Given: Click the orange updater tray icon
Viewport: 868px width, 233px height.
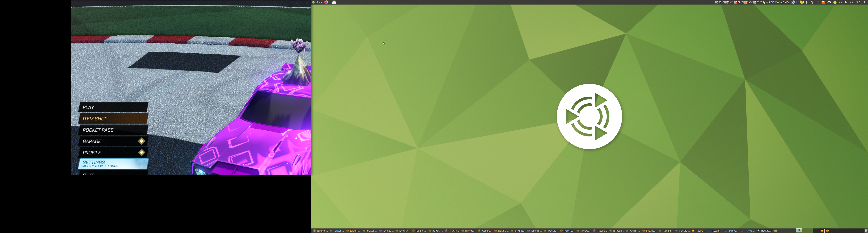Looking at the screenshot, I should click(823, 2).
